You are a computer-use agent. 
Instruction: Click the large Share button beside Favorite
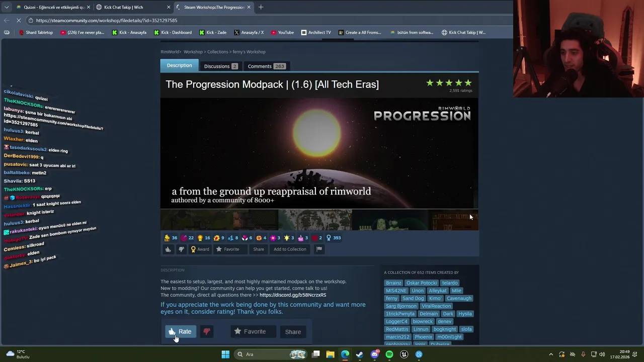[x=293, y=332]
